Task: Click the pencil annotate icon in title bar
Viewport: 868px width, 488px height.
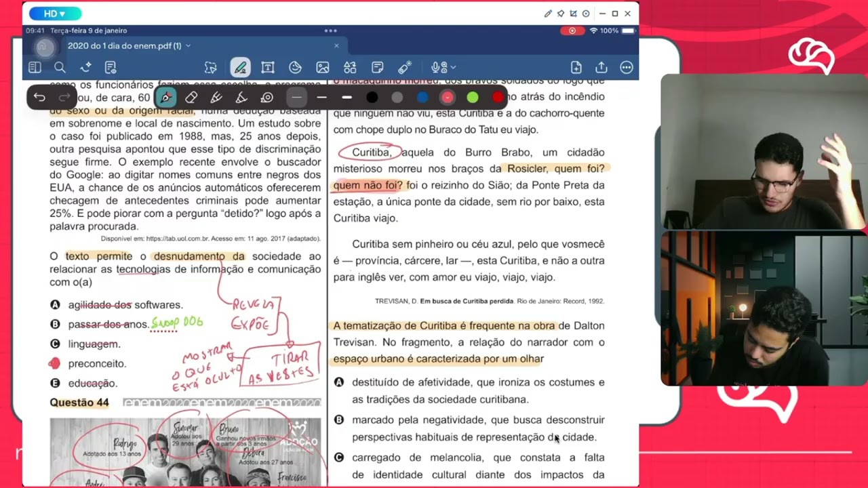Action: point(548,14)
